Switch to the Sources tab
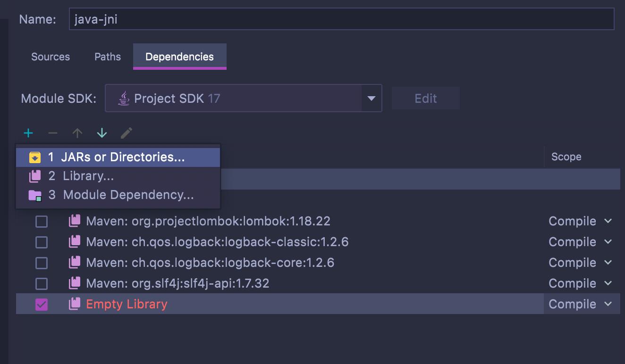The image size is (625, 364). click(x=51, y=57)
